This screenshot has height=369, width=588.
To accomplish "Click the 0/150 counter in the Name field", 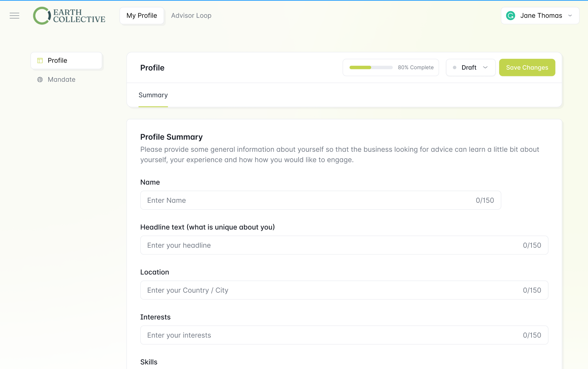I will click(485, 200).
